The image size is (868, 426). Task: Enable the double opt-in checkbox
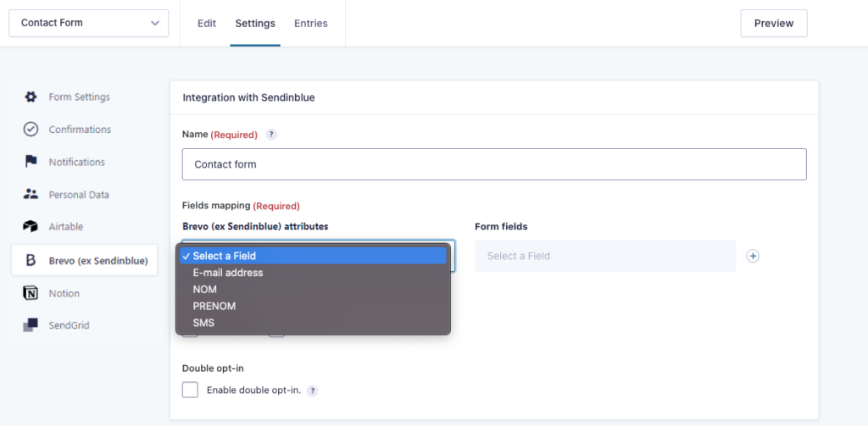point(191,390)
